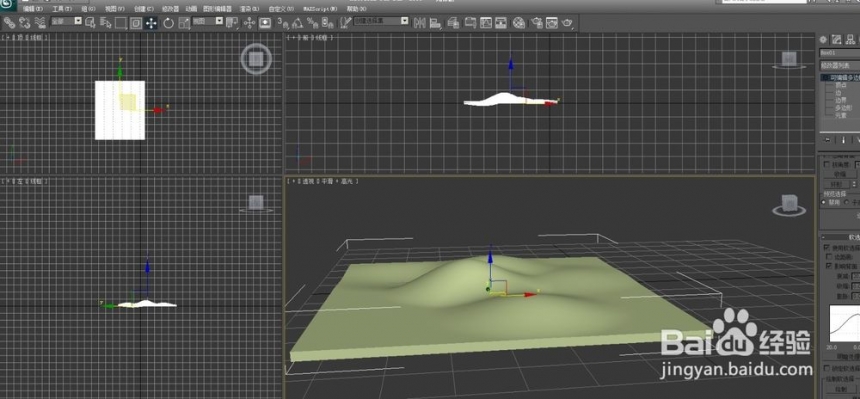The height and width of the screenshot is (399, 860).
Task: Click the Pin Stack icon below modifier stack
Action: (828, 140)
